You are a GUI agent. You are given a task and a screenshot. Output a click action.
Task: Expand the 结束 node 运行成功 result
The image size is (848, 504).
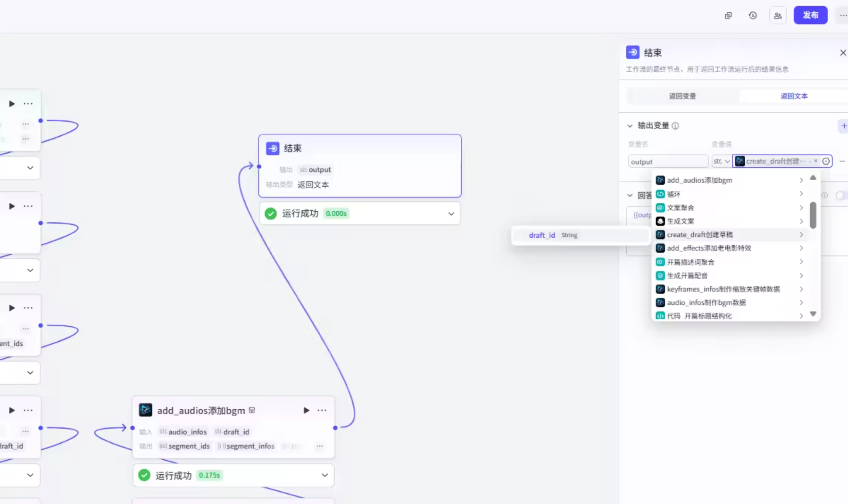[451, 214]
